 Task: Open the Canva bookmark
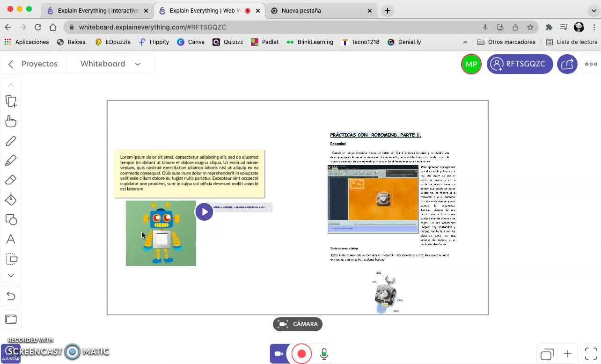(191, 42)
